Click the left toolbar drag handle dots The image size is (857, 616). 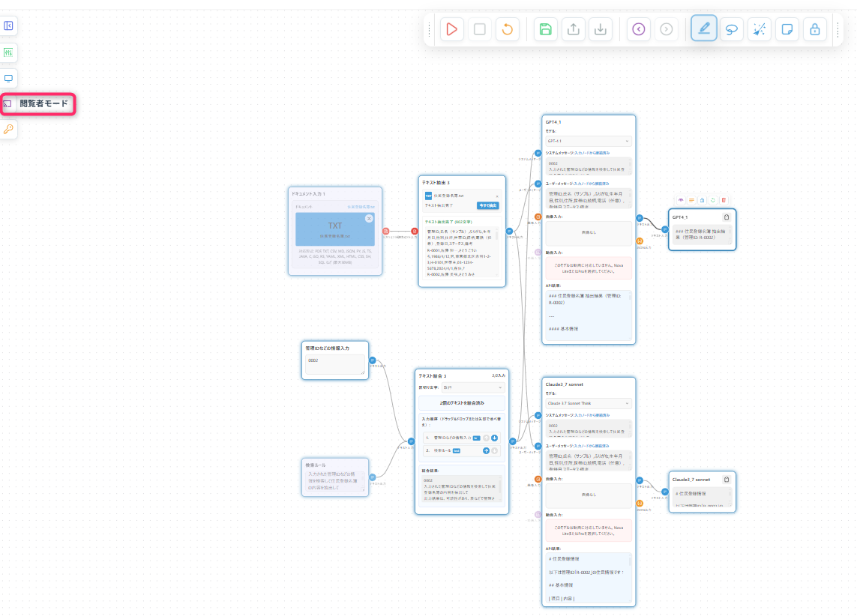coord(430,29)
